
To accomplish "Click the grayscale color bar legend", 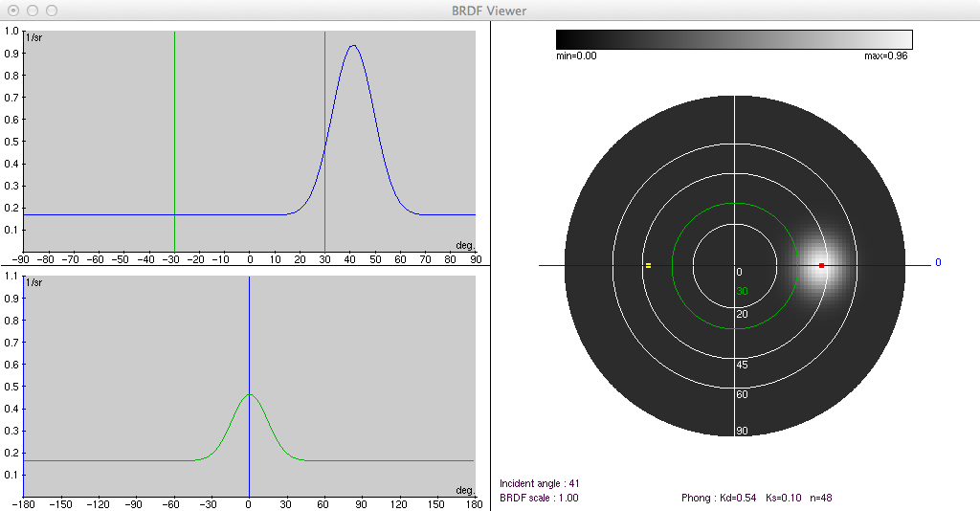I will click(x=733, y=39).
